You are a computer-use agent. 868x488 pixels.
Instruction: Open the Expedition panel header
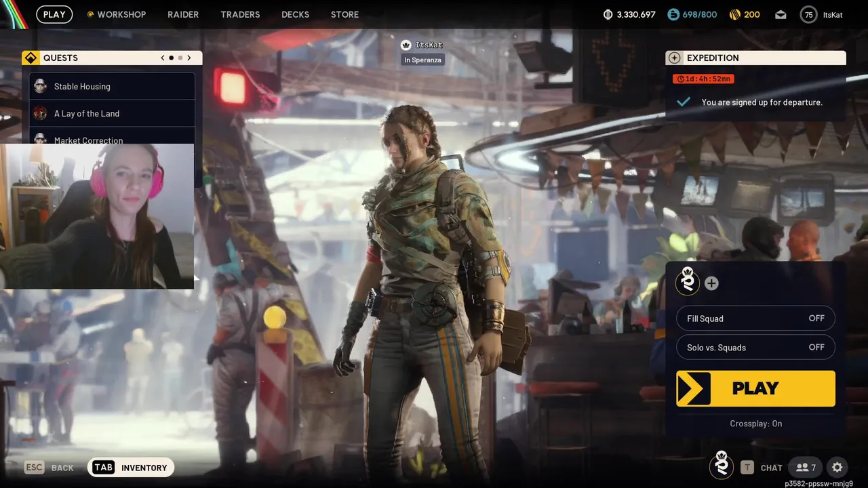coord(755,58)
